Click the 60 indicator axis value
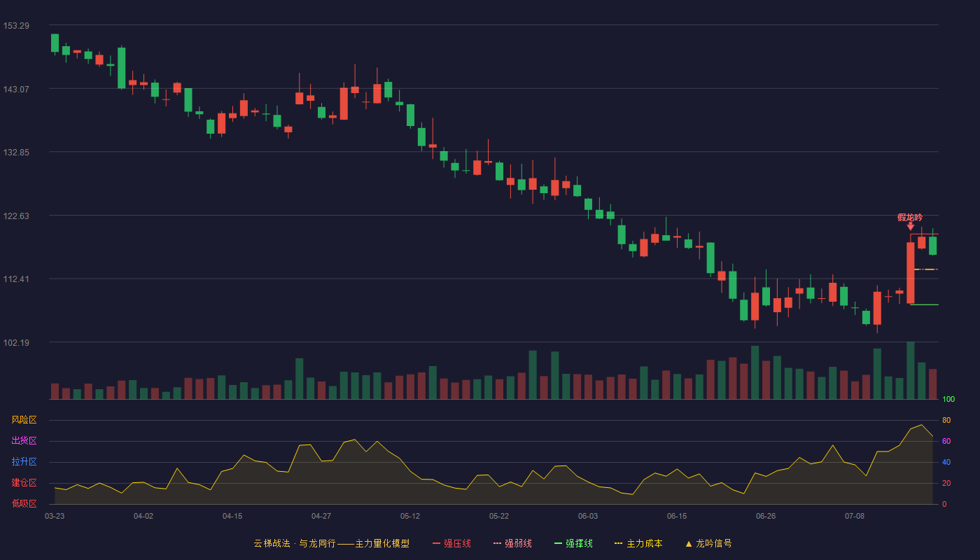The image size is (980, 560). click(946, 441)
